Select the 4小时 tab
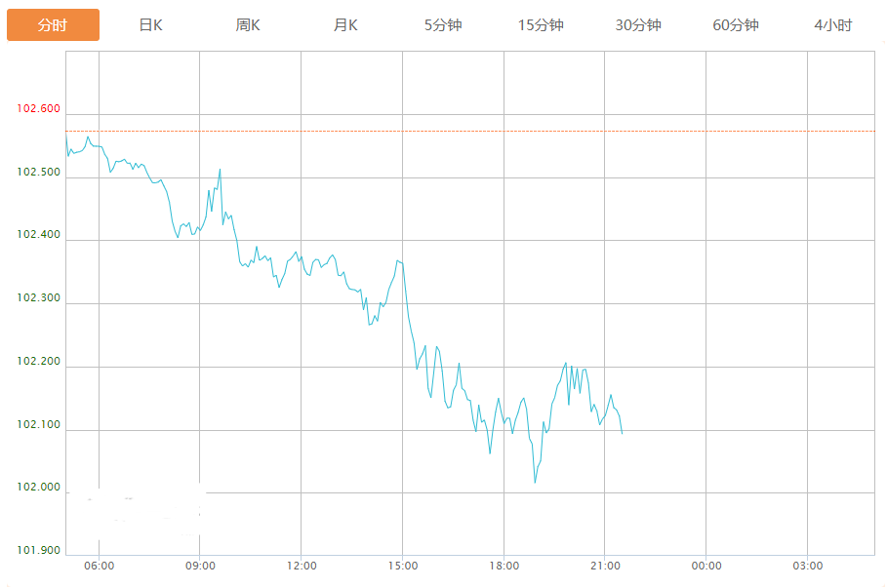The height and width of the screenshot is (588, 887). click(832, 25)
